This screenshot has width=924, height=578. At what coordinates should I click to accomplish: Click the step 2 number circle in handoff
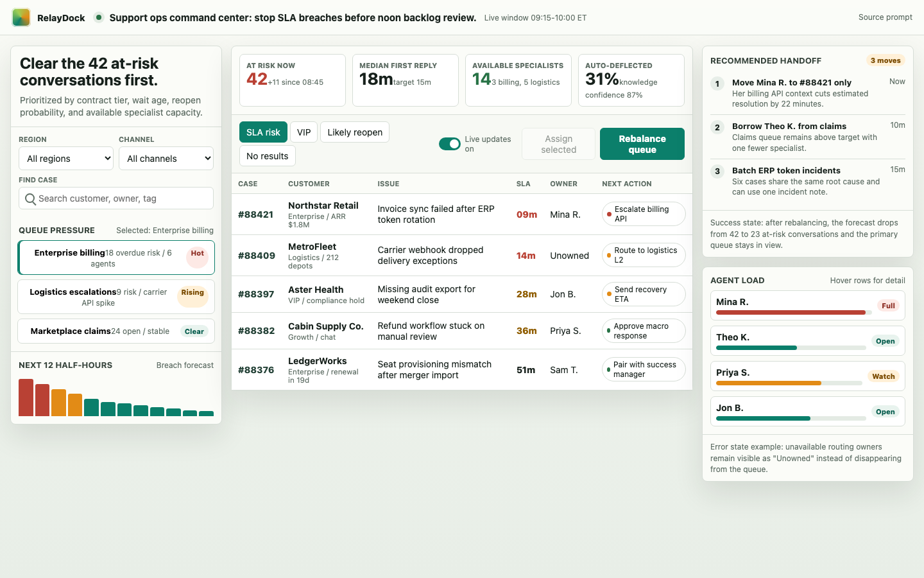point(717,127)
